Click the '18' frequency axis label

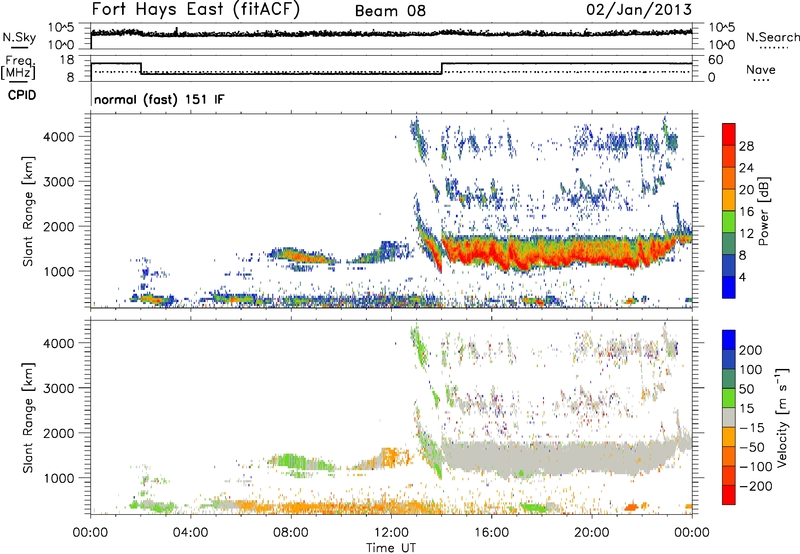67,60
